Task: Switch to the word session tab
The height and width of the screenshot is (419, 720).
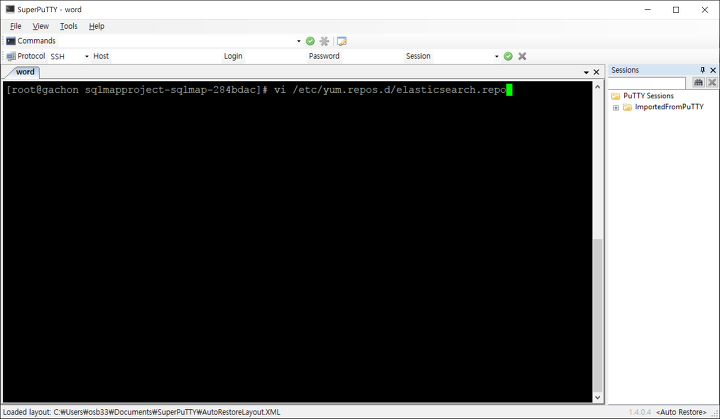Action: click(25, 72)
